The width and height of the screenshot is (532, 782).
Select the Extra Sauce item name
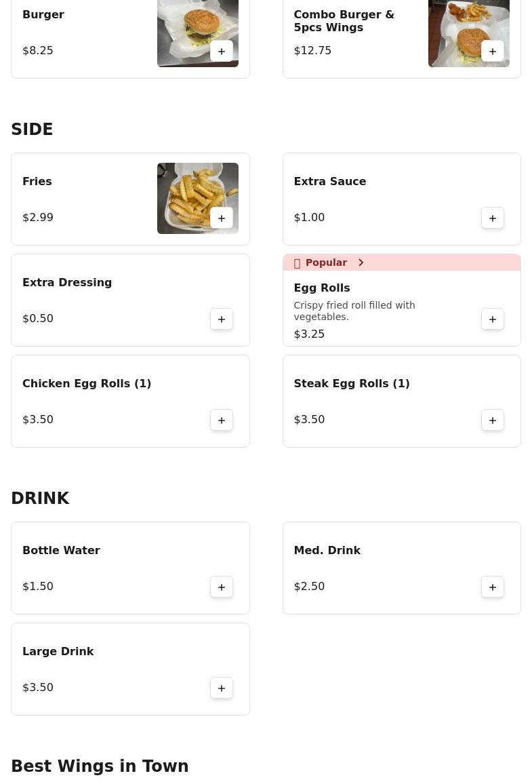pos(330,181)
